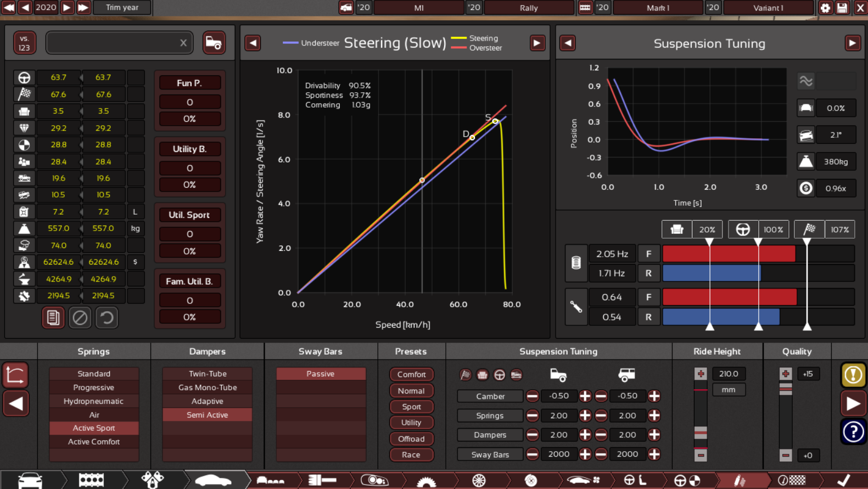Screen dimensions: 868x489
Task: Click the final checkmark tab
Action: (844, 480)
